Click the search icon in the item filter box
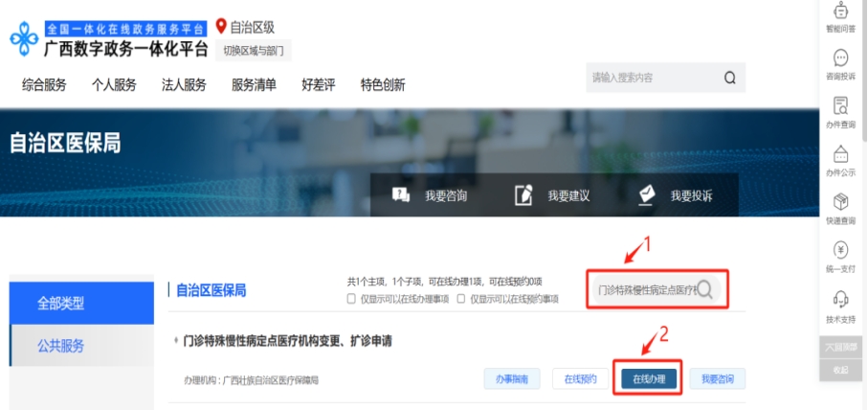Image resolution: width=868 pixels, height=410 pixels. coord(705,290)
